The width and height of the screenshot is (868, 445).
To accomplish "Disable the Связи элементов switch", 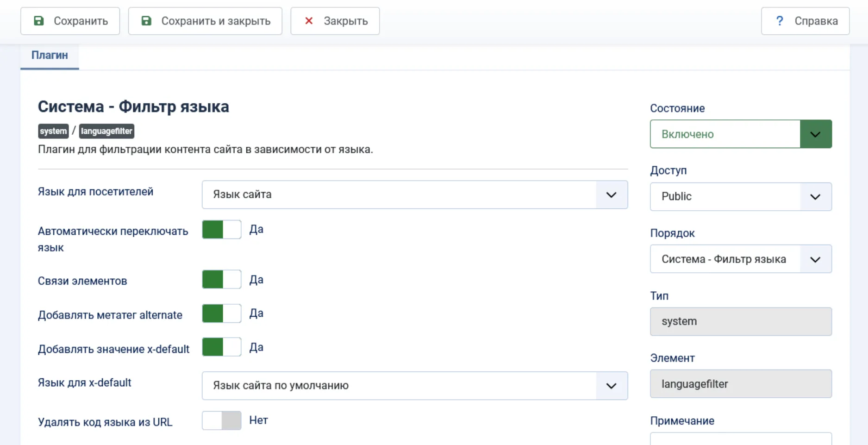I will (x=221, y=280).
